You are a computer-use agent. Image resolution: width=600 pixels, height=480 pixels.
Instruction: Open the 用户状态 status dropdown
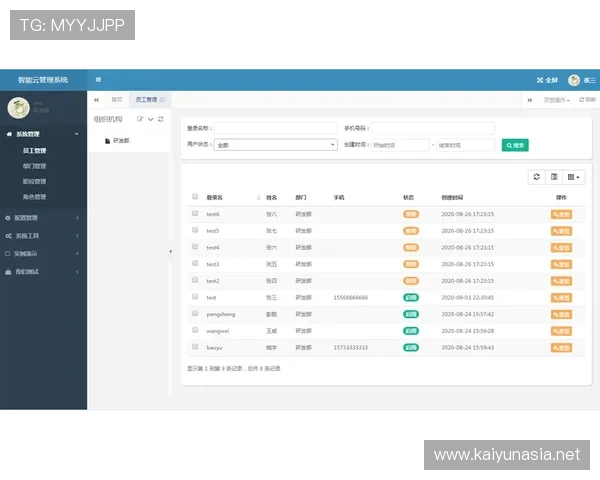coord(276,145)
